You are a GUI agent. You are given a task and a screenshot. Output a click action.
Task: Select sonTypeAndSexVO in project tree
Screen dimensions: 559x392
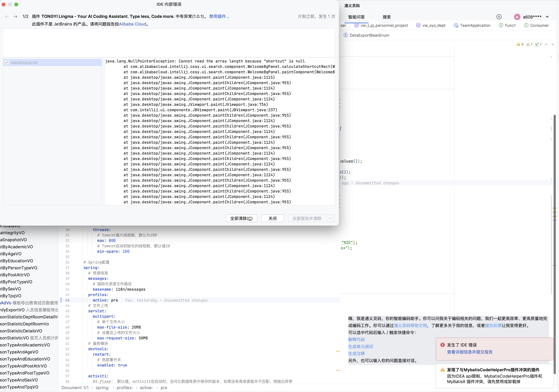[x=19, y=380]
